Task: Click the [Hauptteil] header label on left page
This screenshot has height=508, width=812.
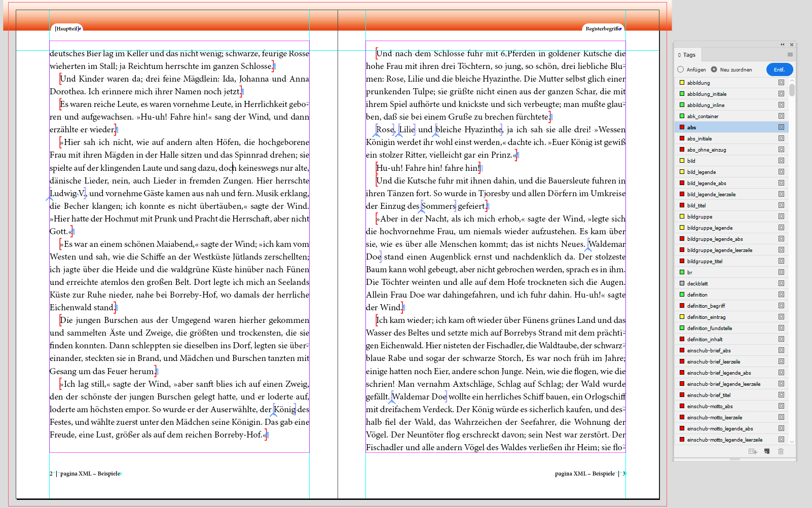Action: [x=66, y=29]
